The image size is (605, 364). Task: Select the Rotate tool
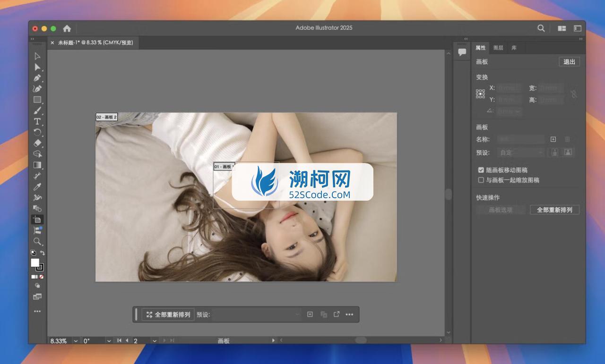pyautogui.click(x=37, y=132)
